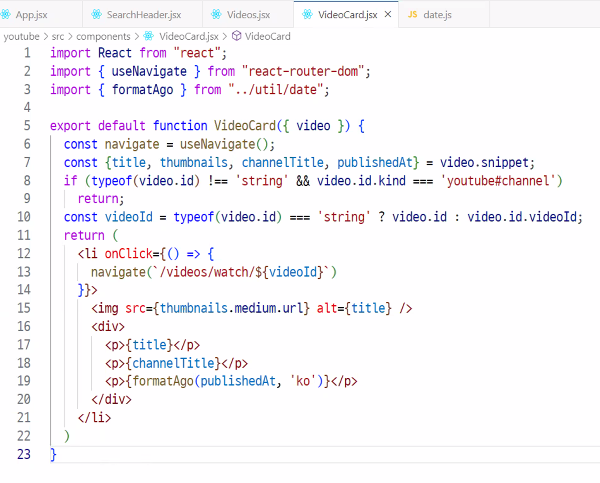Click video.snippet on line 7
This screenshot has height=483, width=600.
point(484,162)
